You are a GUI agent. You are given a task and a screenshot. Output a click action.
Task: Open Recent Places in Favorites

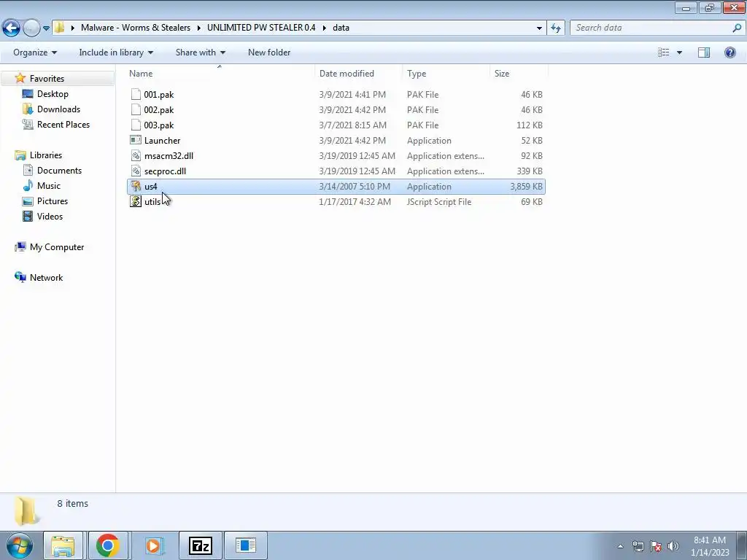tap(63, 124)
